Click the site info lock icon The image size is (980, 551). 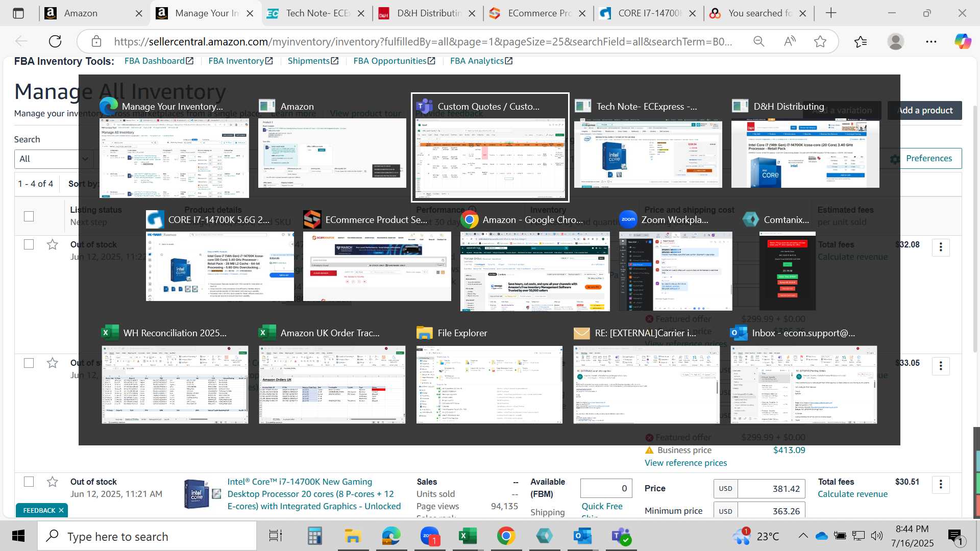point(96,41)
